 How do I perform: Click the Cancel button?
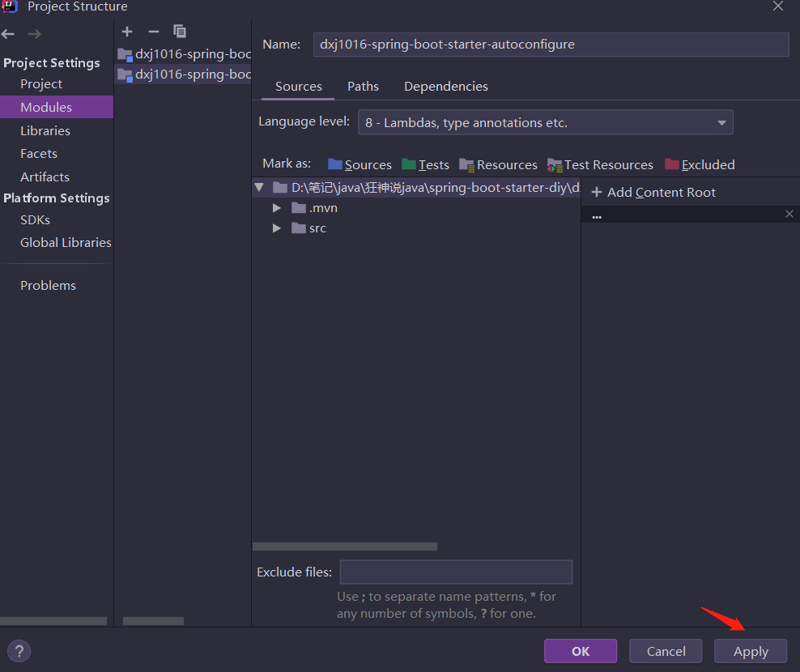tap(666, 651)
